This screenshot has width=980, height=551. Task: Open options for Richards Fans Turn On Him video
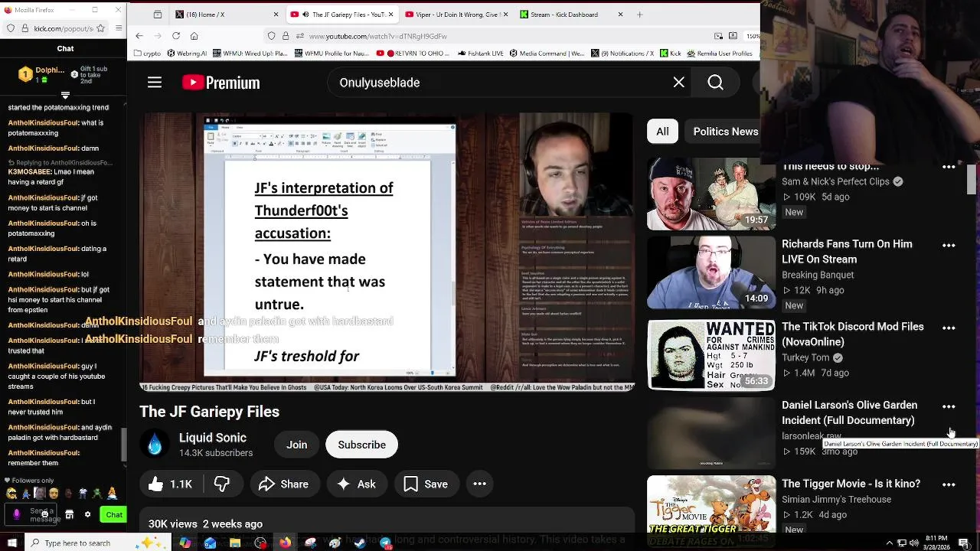[949, 246]
